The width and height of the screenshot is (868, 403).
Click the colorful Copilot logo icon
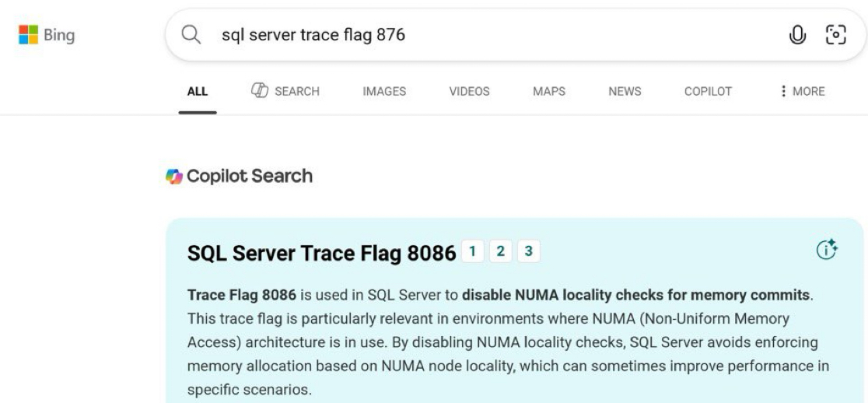(x=173, y=177)
